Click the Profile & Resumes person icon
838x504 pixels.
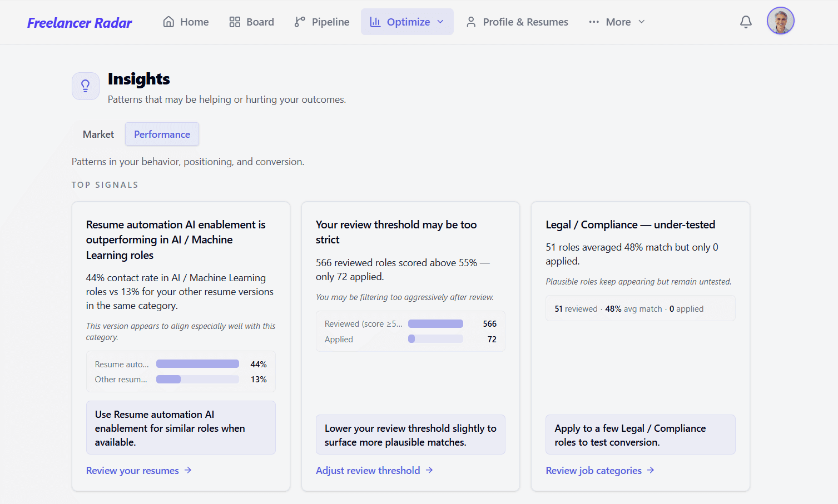pos(471,21)
